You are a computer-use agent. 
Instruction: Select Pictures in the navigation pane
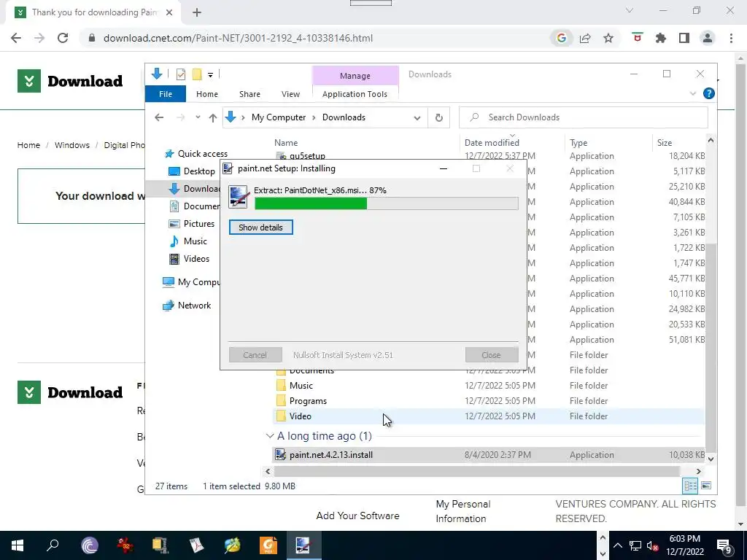click(x=192, y=224)
